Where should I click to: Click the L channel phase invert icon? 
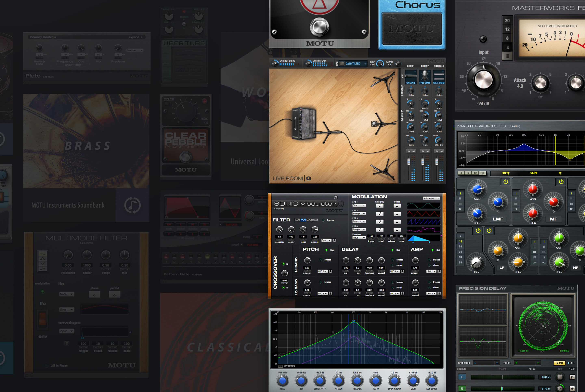click(572, 377)
